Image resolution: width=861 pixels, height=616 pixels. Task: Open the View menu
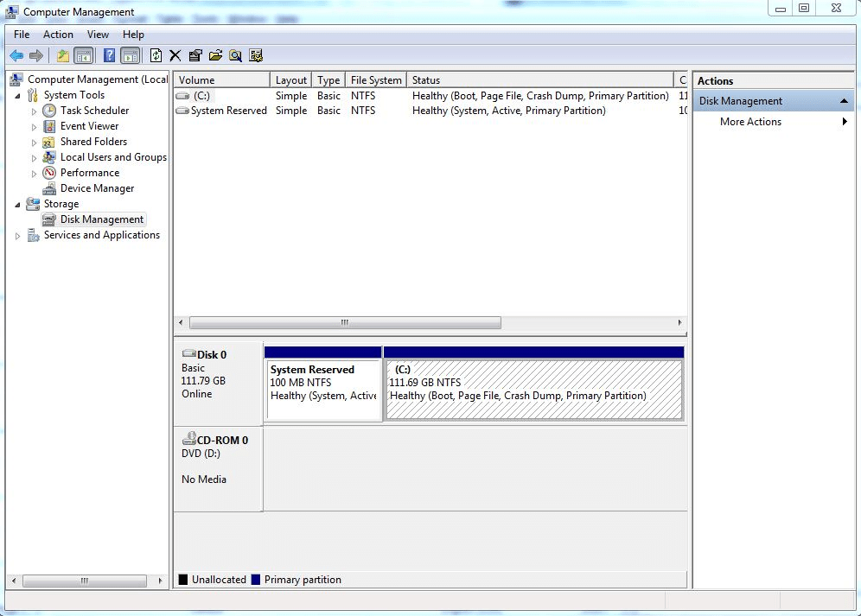pos(98,35)
